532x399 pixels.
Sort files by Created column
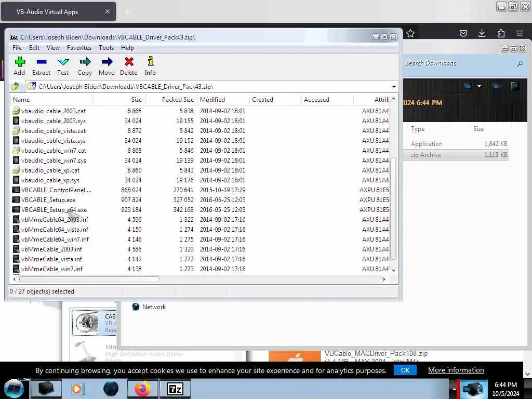pos(275,99)
